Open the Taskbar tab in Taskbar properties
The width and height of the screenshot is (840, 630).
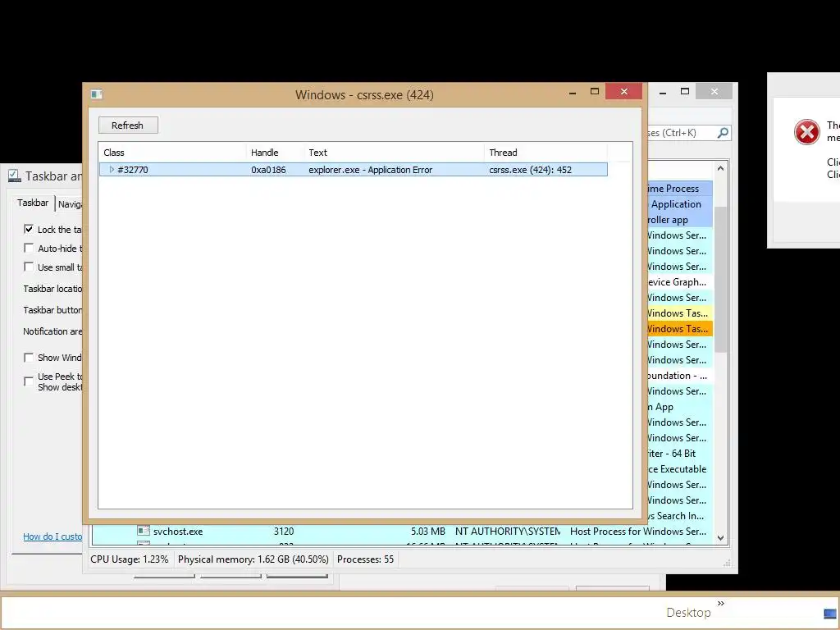tap(33, 203)
